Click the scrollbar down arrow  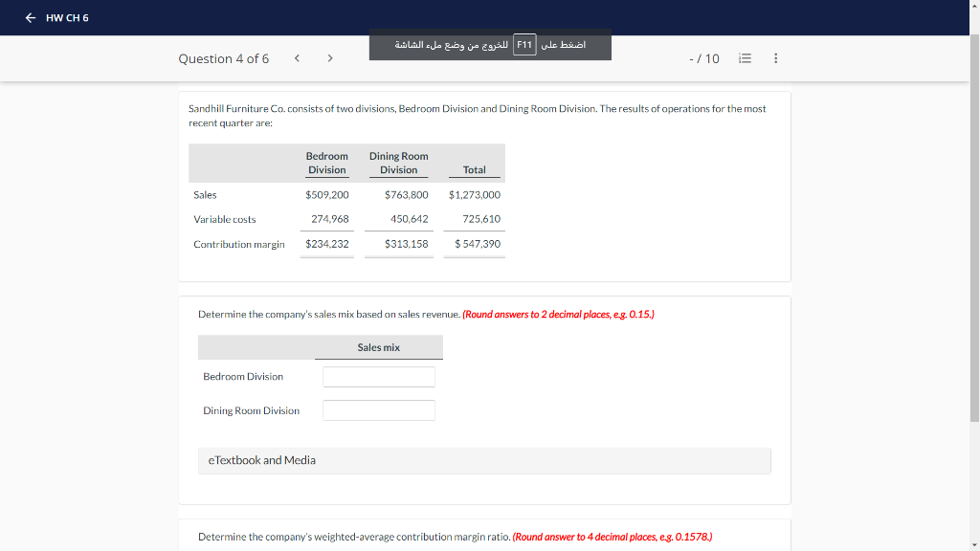(x=974, y=546)
